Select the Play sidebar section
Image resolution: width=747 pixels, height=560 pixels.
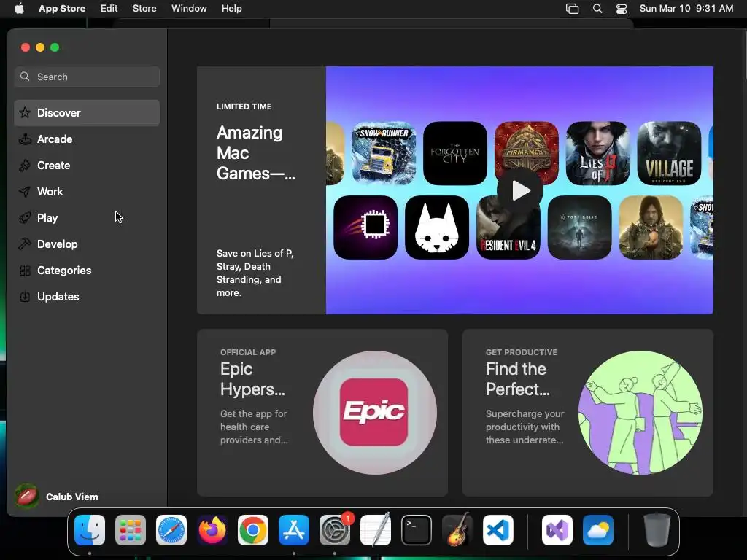click(87, 217)
